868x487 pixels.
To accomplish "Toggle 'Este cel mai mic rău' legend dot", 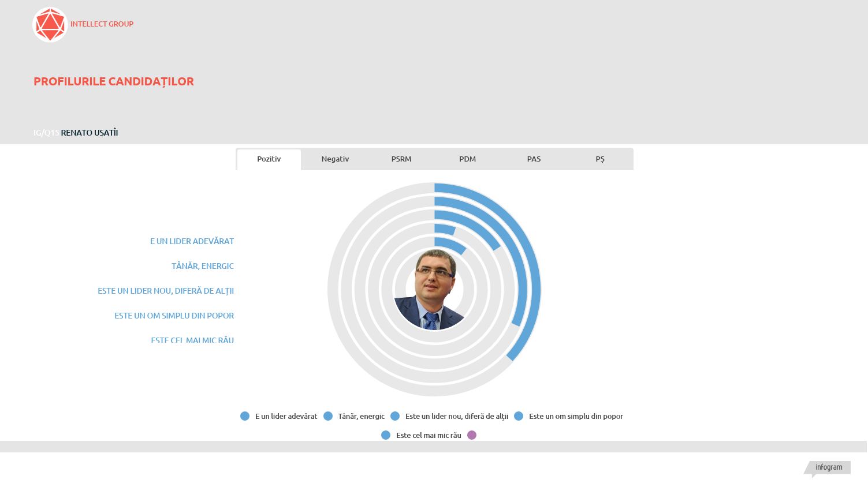I will [x=386, y=435].
